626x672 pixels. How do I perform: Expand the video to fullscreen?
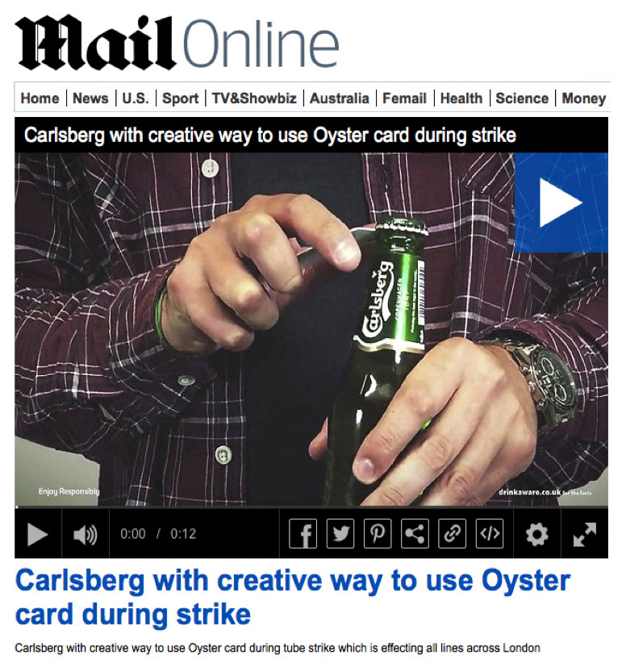tap(584, 534)
